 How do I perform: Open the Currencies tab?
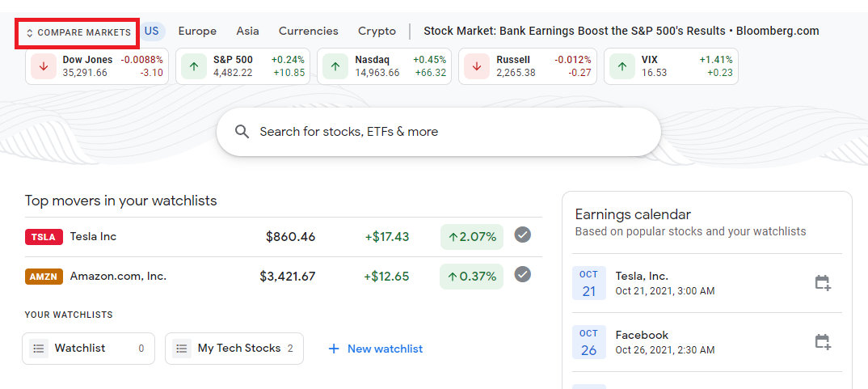(309, 31)
